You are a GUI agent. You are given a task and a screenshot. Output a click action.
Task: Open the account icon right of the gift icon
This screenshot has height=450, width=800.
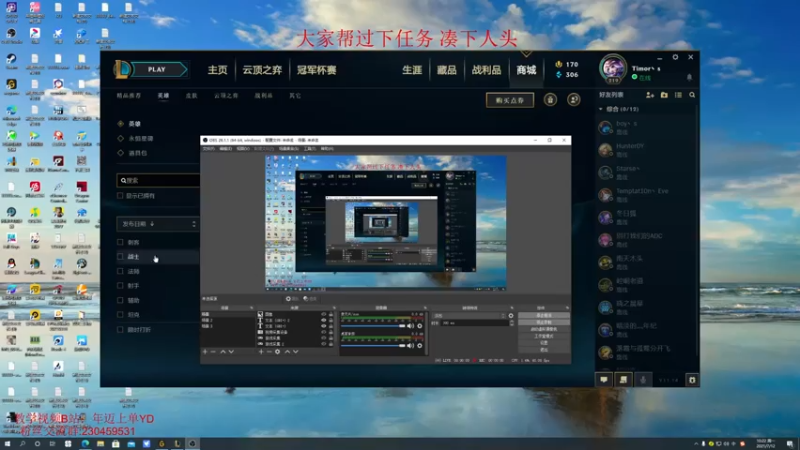click(x=573, y=100)
